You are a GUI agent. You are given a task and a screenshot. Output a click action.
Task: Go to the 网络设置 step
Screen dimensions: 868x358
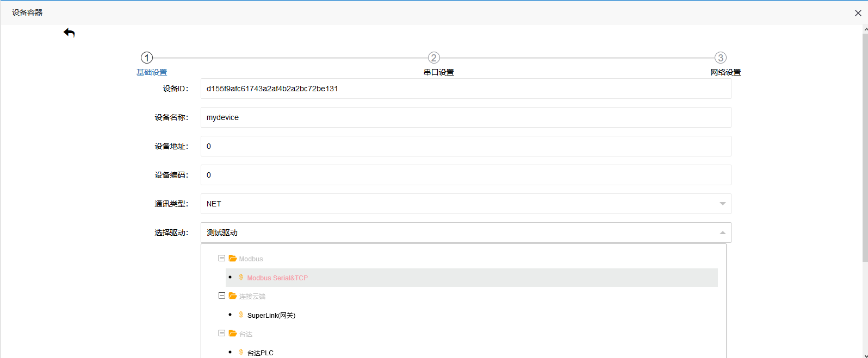726,72
